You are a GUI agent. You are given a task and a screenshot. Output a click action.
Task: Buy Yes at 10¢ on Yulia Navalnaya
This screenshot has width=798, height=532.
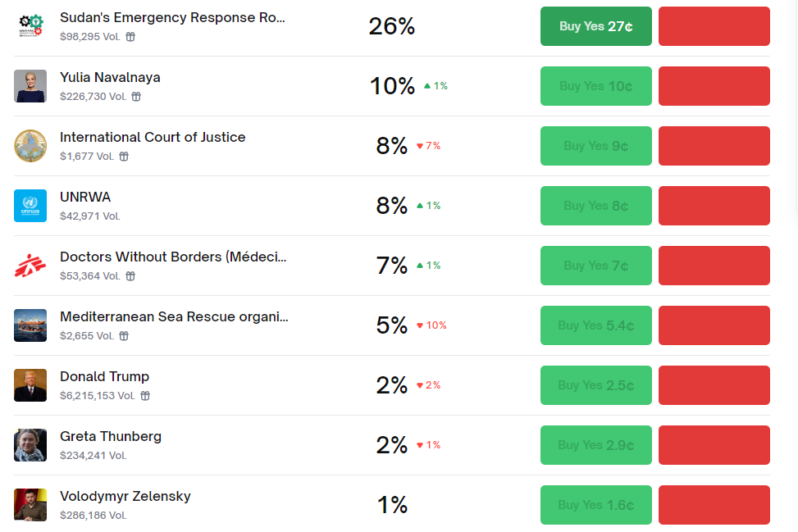point(596,86)
